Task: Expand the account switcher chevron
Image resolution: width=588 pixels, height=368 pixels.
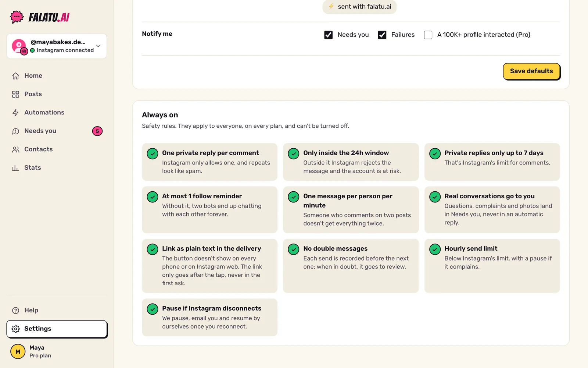Action: pyautogui.click(x=98, y=46)
